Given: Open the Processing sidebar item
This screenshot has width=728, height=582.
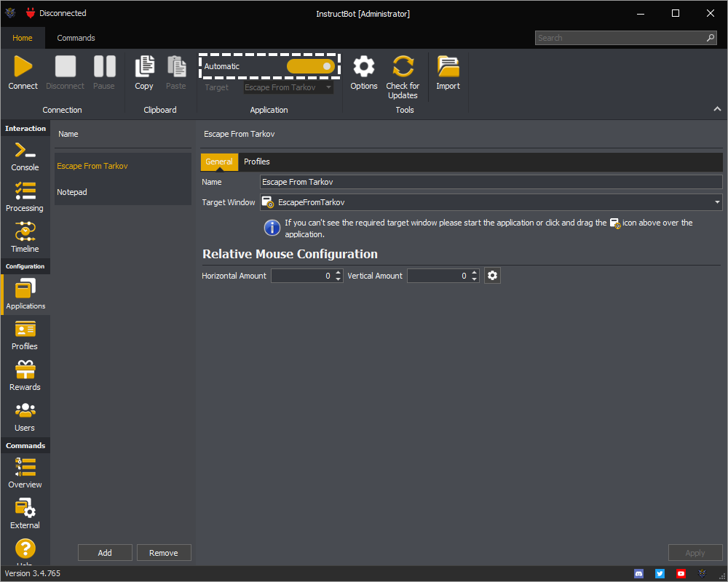Looking at the screenshot, I should coord(25,198).
